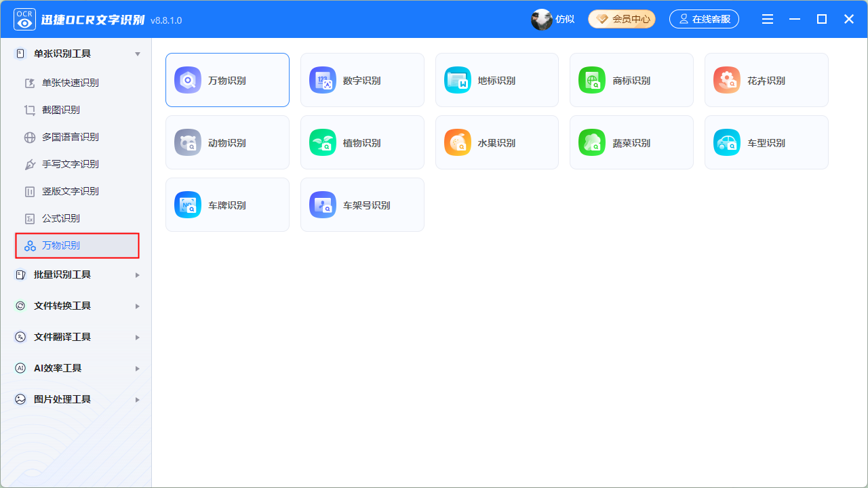Click the 车型识别 card label
The image size is (868, 488).
(766, 143)
